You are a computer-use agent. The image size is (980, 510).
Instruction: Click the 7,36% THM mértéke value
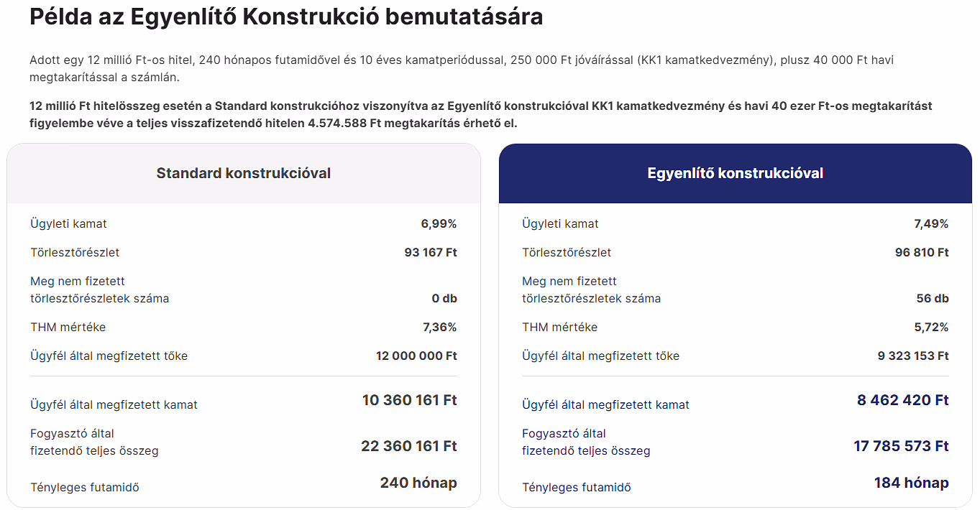point(439,328)
